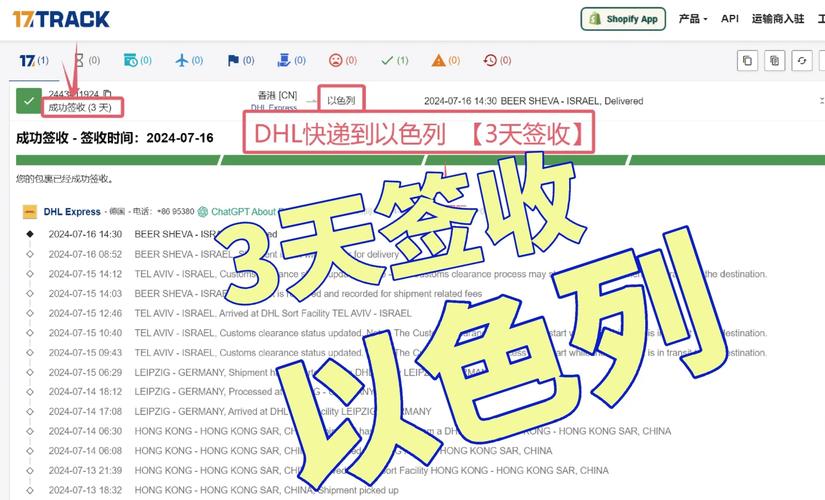Click the ChatGPT logo icon
Screen dimensions: 825x500
203,212
